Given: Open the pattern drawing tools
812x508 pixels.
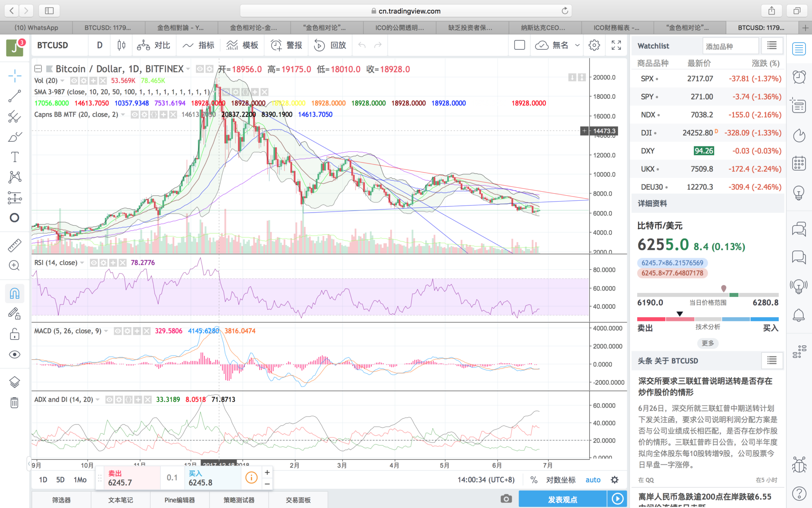Looking at the screenshot, I should click(15, 177).
